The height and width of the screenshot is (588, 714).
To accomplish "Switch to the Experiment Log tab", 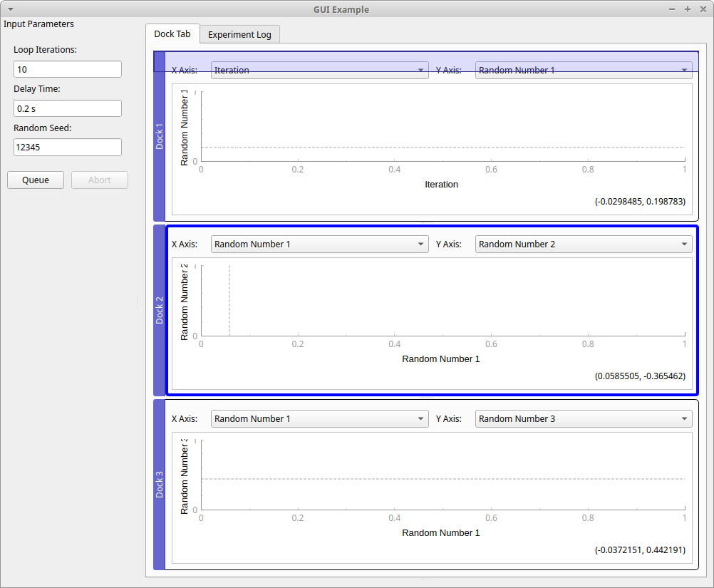I will (x=239, y=34).
